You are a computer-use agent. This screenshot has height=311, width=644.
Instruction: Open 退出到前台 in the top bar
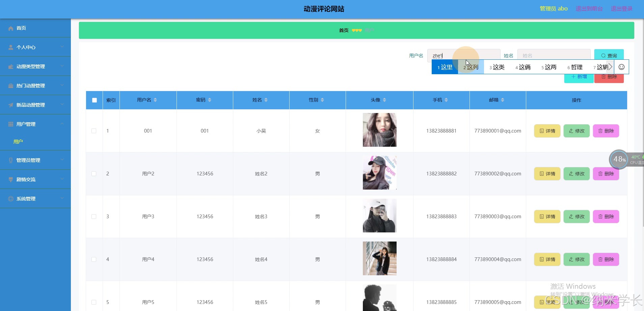[x=589, y=8]
